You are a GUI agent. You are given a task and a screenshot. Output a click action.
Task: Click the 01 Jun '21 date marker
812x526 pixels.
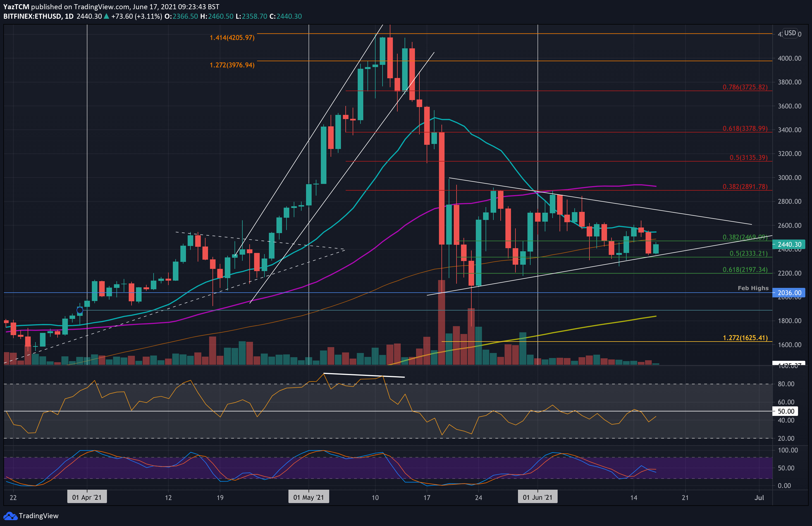pos(538,497)
